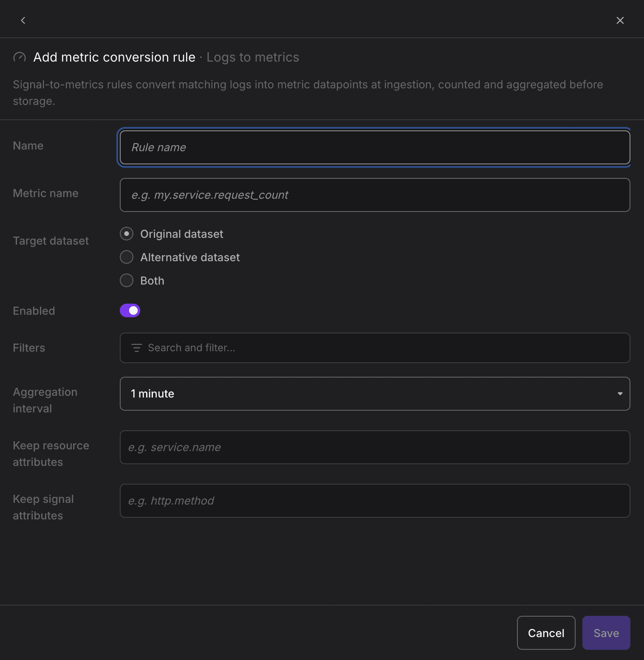Select the Original dataset radio option

click(127, 234)
